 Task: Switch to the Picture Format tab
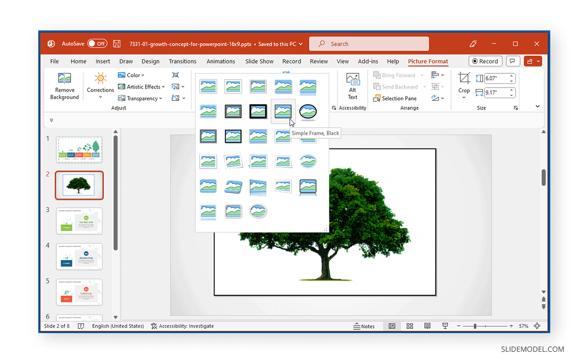click(x=428, y=61)
